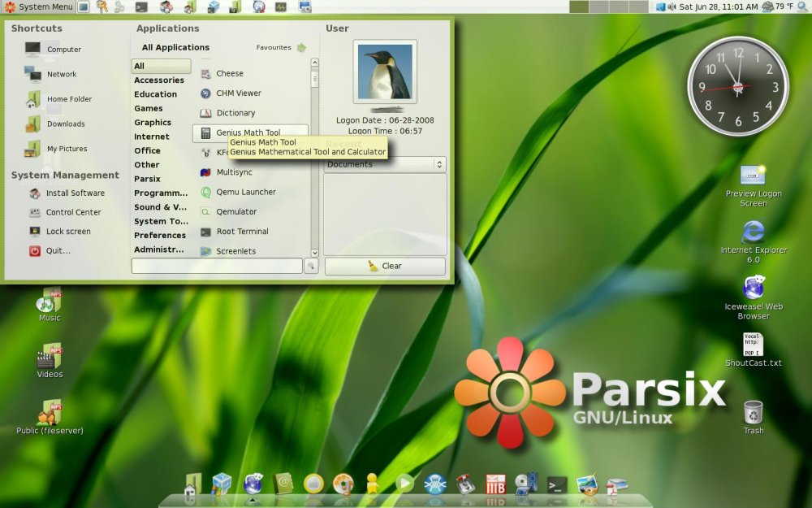Click the Clear button
812x508 pixels.
(385, 266)
